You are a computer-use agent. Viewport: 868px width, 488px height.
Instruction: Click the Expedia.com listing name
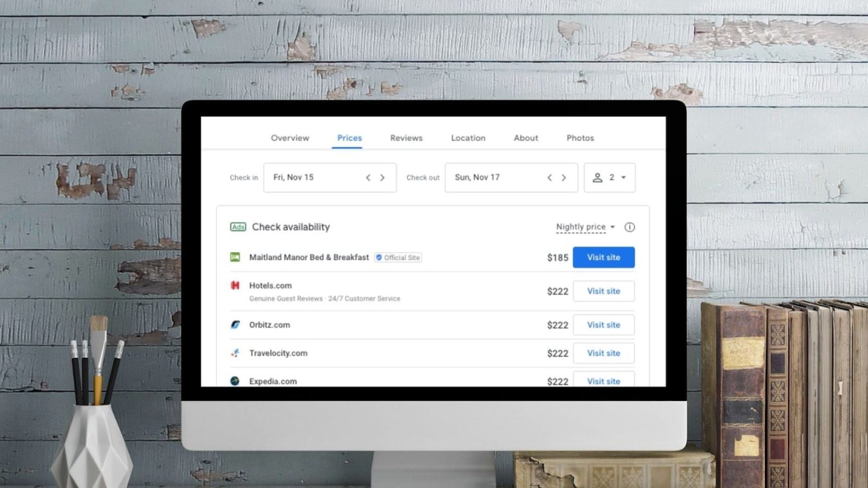273,381
